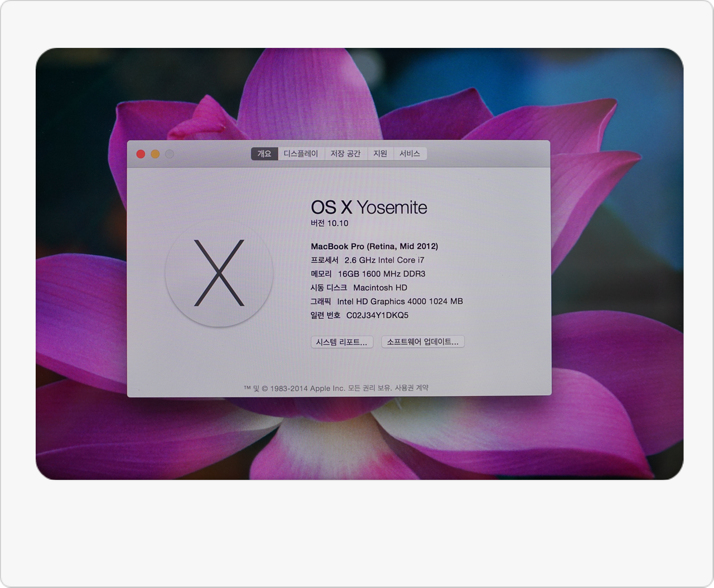Click the MacBook Pro (Retina, Mid 2012) text
The width and height of the screenshot is (714, 588).
click(374, 246)
